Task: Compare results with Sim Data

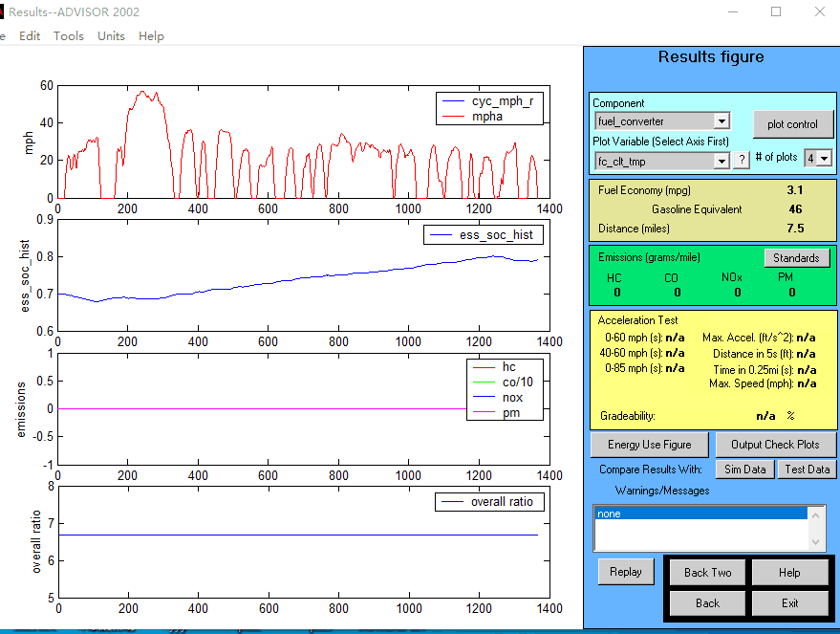Action: (745, 470)
